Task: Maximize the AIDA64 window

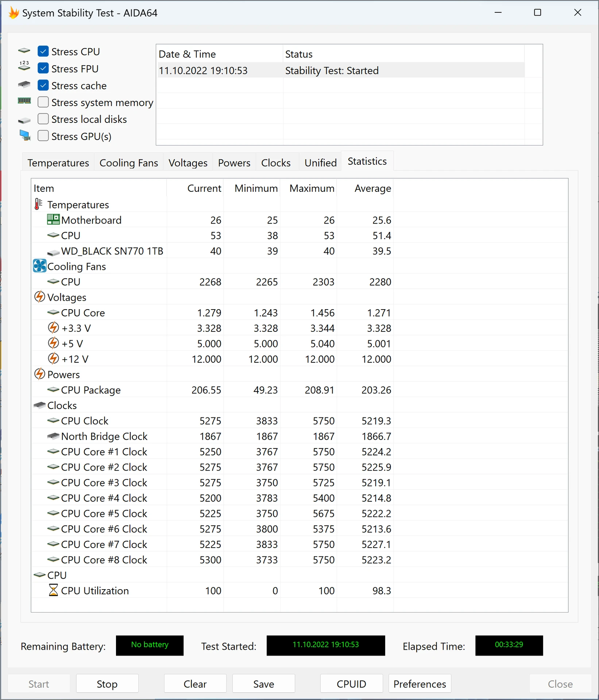Action: tap(537, 12)
